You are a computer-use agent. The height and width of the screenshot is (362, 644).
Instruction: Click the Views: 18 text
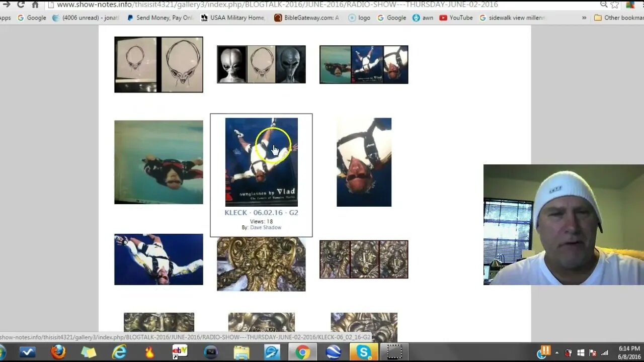click(x=261, y=221)
